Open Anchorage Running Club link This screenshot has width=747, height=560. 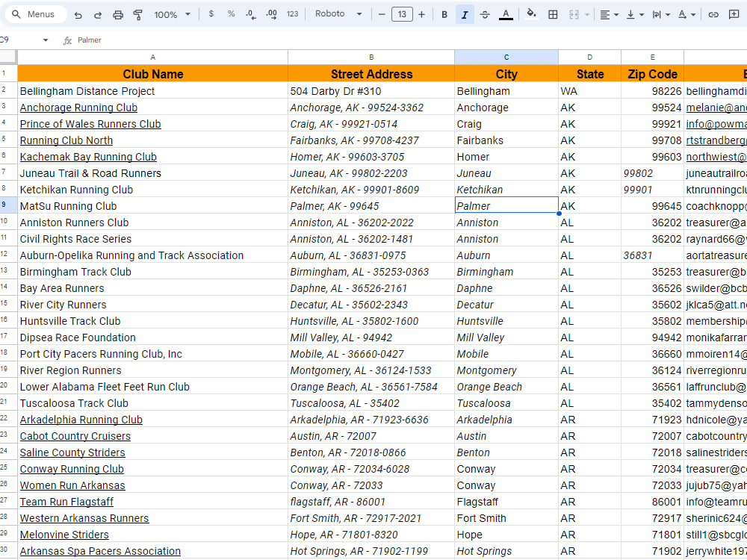(x=78, y=108)
